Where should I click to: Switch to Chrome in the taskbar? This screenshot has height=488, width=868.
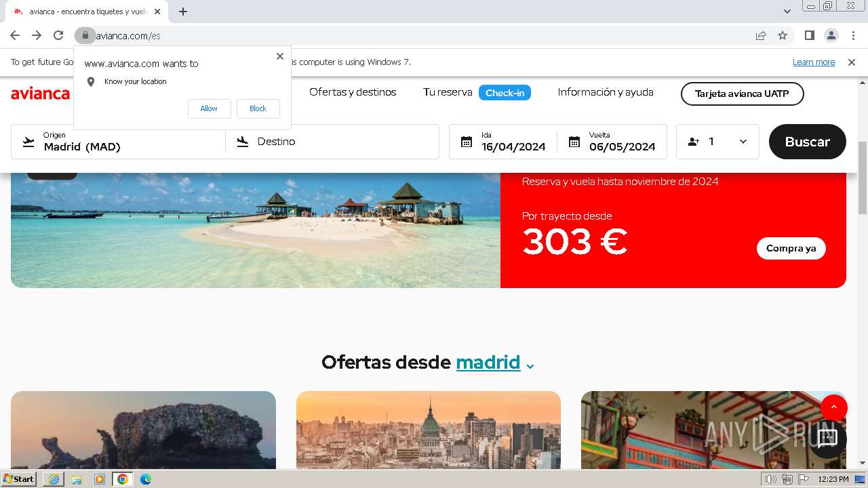pos(123,479)
